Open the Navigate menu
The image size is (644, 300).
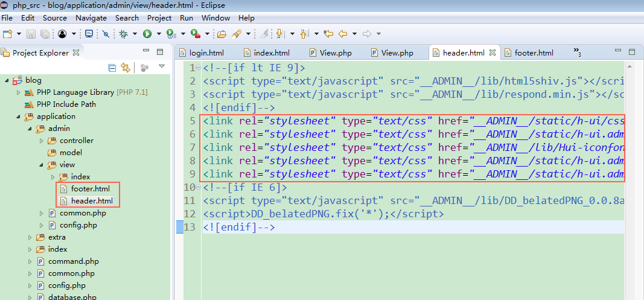[x=91, y=18]
